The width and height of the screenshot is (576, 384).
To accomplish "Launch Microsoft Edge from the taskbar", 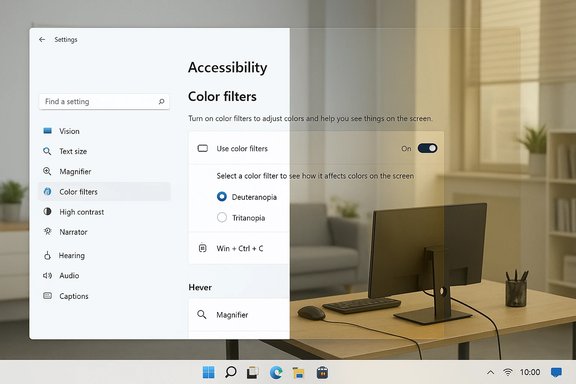I will tap(276, 373).
